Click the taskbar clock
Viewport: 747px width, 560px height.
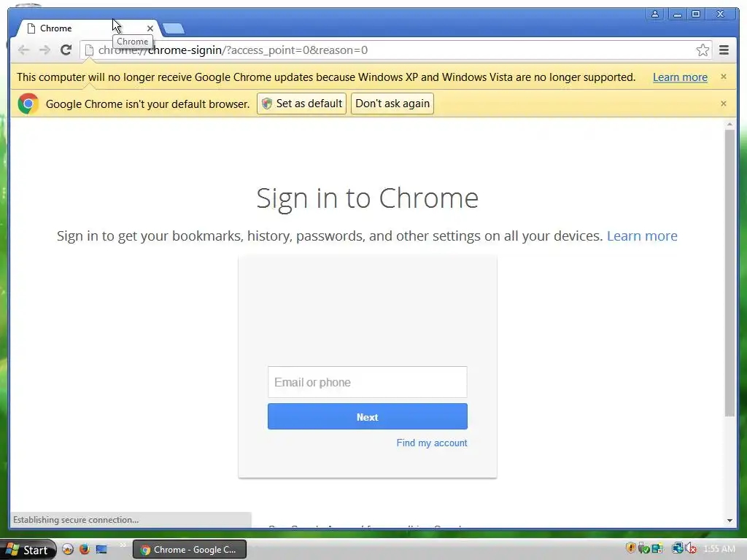tap(719, 549)
